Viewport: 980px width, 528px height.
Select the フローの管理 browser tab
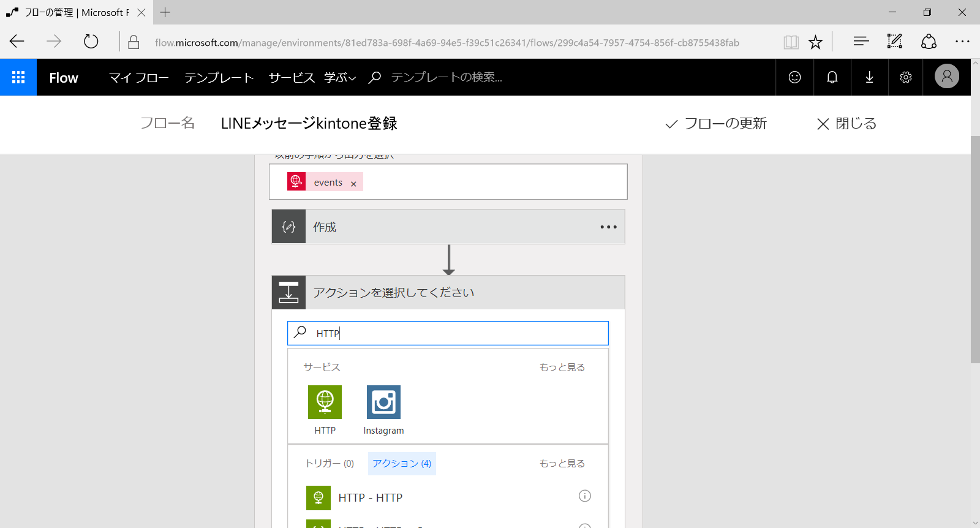tap(77, 12)
